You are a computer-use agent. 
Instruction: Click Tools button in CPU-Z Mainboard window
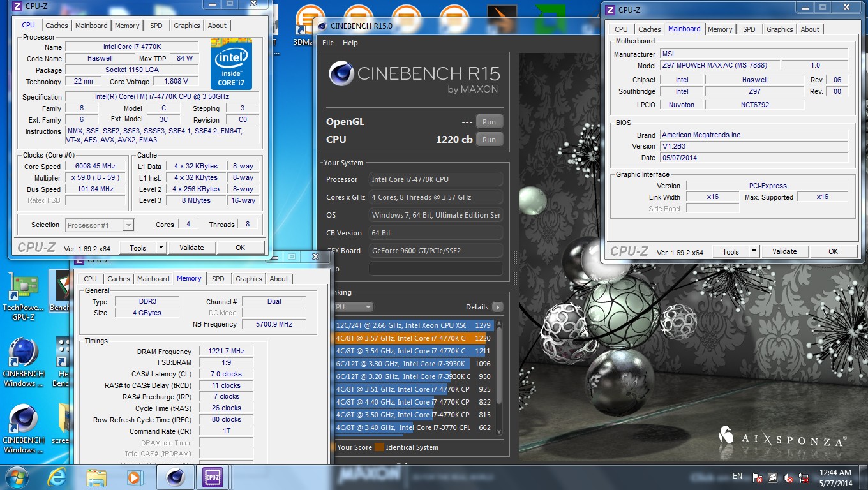click(731, 251)
